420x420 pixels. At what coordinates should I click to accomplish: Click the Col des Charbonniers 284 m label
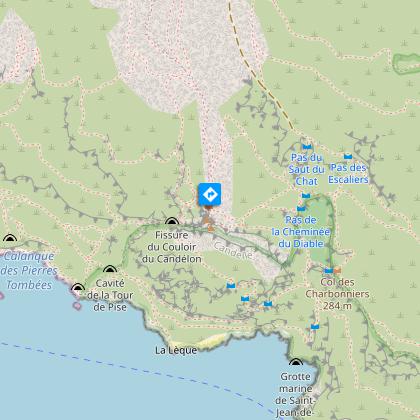(337, 294)
